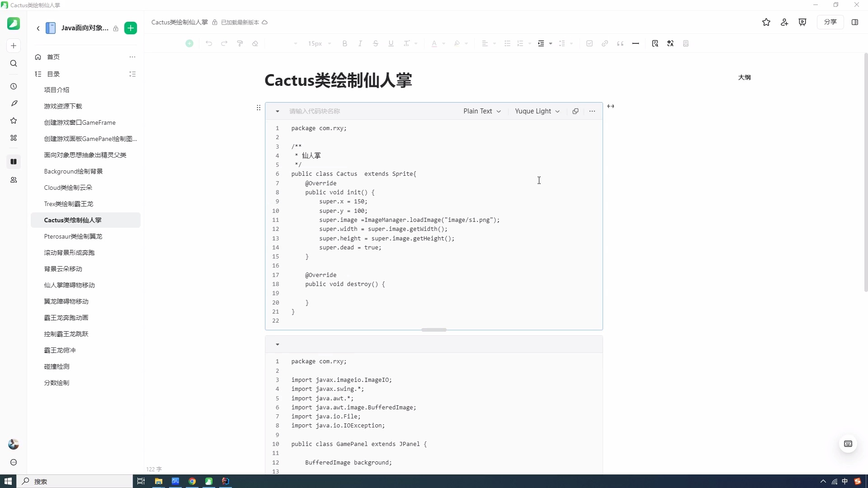868x488 pixels.
Task: Toggle the right sidebar panel icon
Action: tap(855, 22)
